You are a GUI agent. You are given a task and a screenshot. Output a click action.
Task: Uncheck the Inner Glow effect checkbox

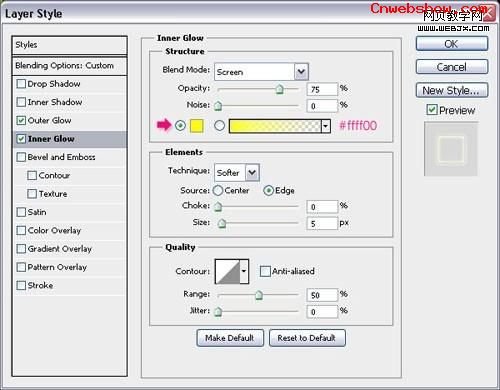point(21,139)
